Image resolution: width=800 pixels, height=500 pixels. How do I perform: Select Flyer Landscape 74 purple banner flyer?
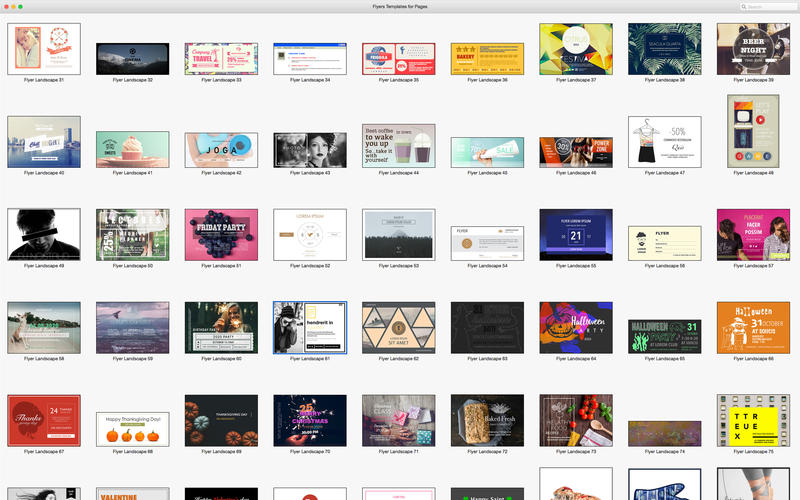point(665,434)
